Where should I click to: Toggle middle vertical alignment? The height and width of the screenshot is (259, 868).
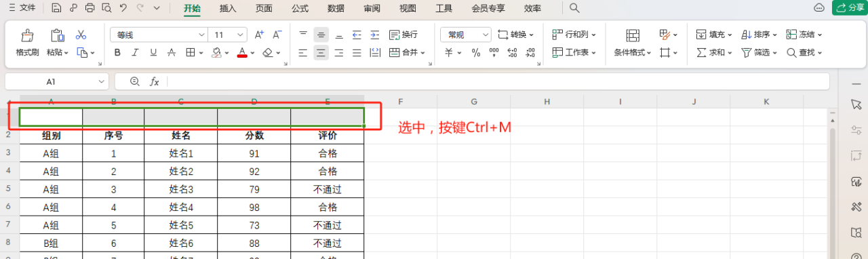(x=321, y=35)
